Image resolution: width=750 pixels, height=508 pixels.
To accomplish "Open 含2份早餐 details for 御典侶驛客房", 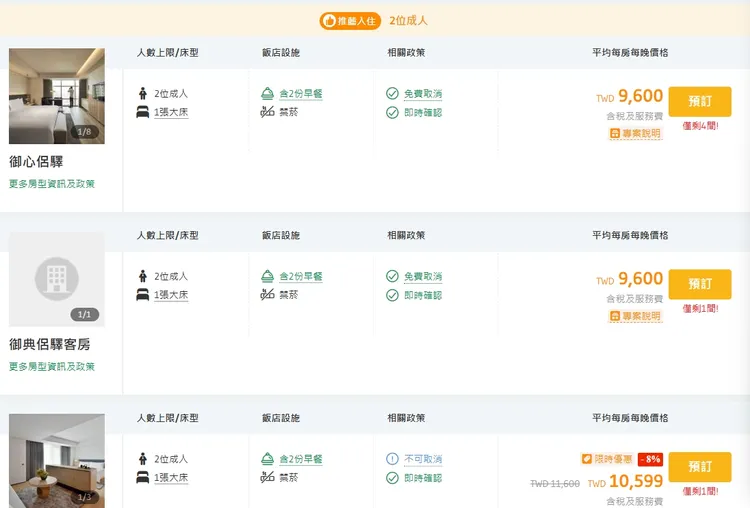I will [x=301, y=276].
